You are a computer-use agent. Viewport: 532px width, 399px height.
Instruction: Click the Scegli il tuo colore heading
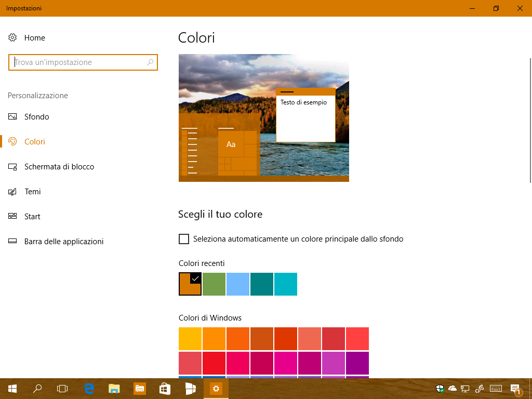tap(220, 215)
